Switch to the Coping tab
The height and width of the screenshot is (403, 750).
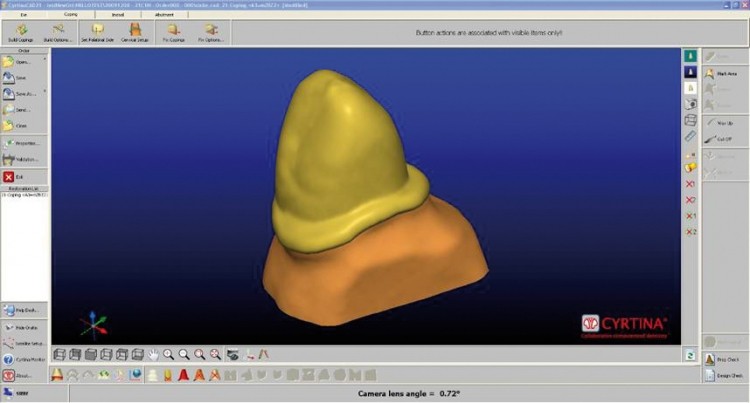tap(71, 15)
